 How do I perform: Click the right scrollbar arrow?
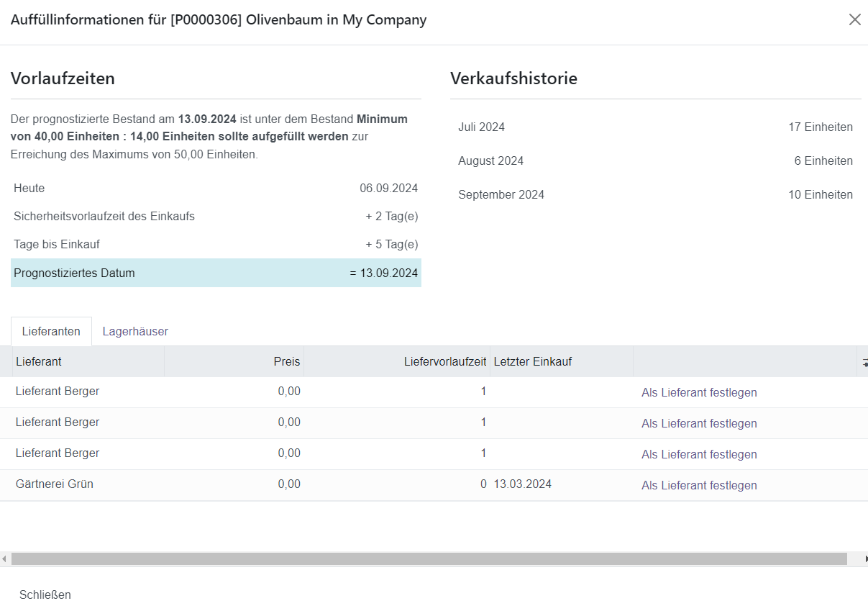click(x=864, y=559)
